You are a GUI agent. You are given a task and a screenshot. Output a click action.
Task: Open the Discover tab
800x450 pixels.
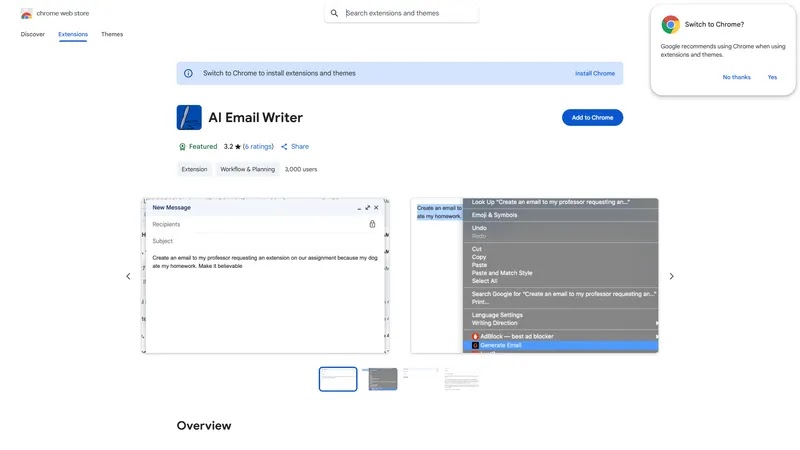click(33, 34)
